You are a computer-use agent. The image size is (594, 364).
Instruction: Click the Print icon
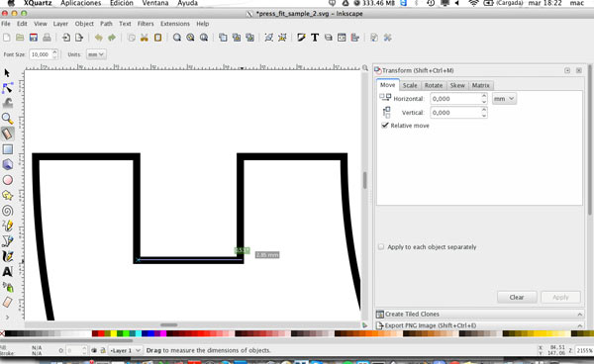tap(47, 38)
